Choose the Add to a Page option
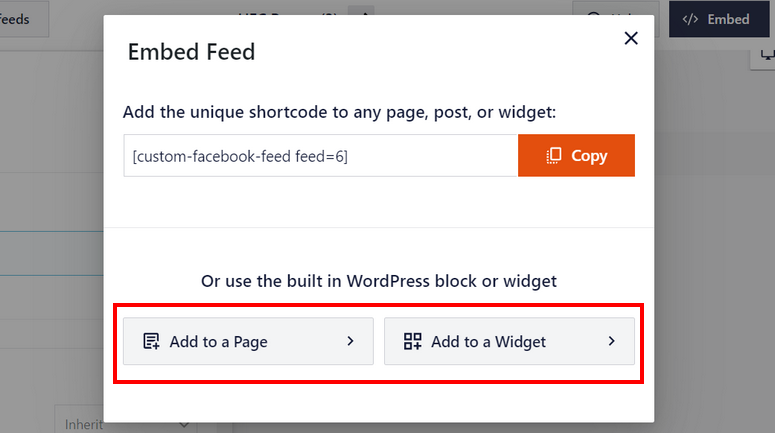The image size is (775, 433). pyautogui.click(x=248, y=341)
